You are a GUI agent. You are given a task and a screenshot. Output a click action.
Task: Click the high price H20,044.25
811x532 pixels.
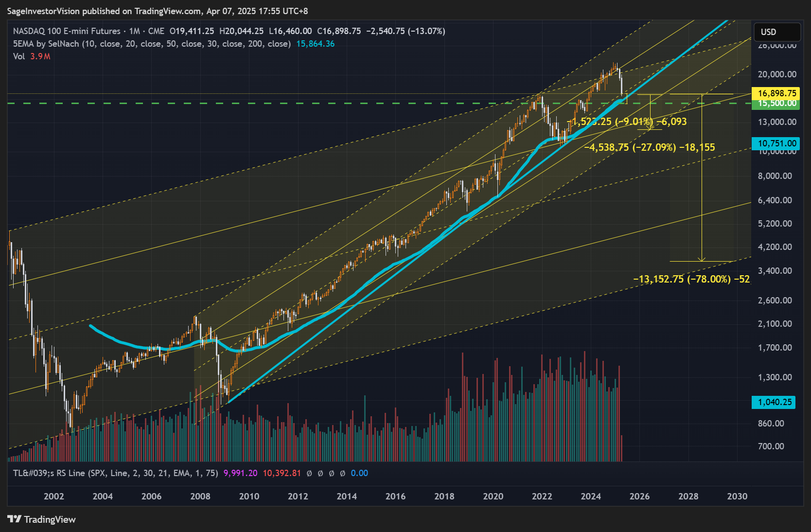(x=242, y=31)
